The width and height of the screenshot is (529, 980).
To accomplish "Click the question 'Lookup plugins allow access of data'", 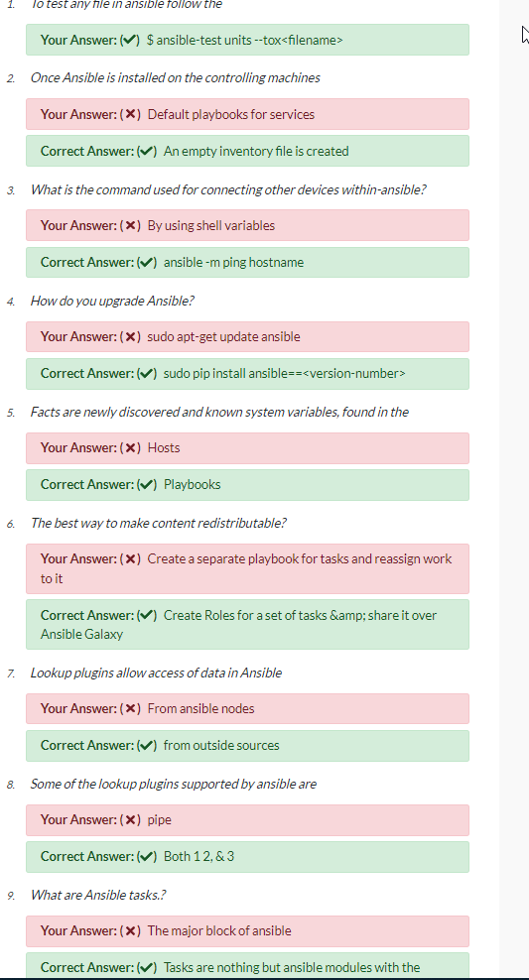I will pyautogui.click(x=156, y=673).
